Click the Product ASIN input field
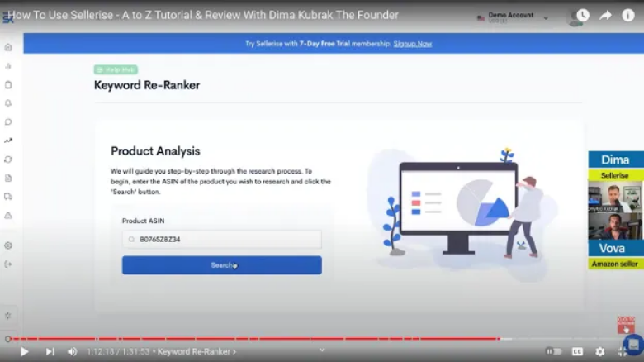 coord(222,239)
